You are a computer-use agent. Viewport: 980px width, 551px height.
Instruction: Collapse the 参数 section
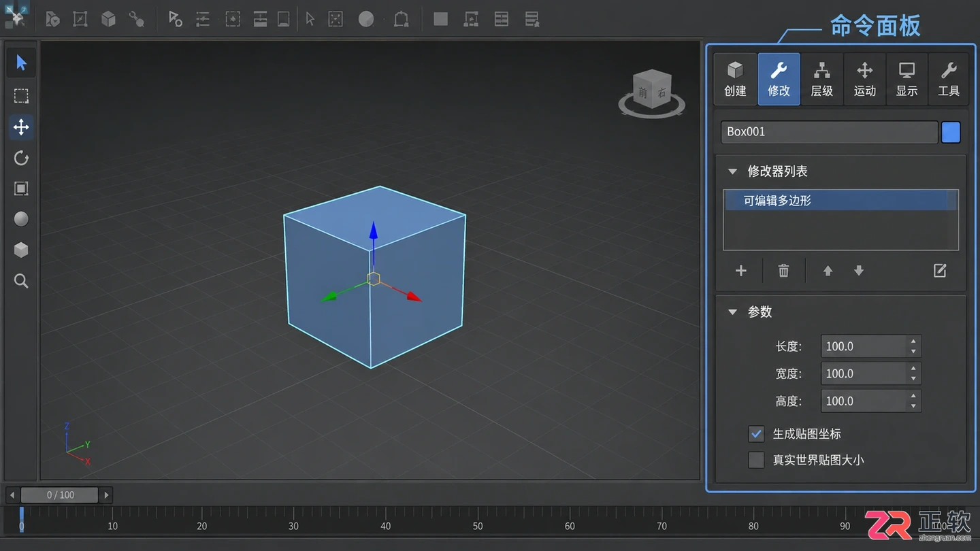(733, 312)
